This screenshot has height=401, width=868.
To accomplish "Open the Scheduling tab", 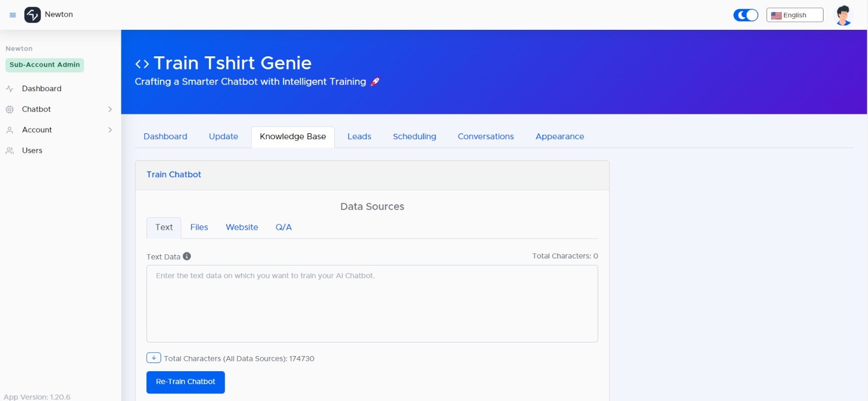I will click(x=414, y=137).
